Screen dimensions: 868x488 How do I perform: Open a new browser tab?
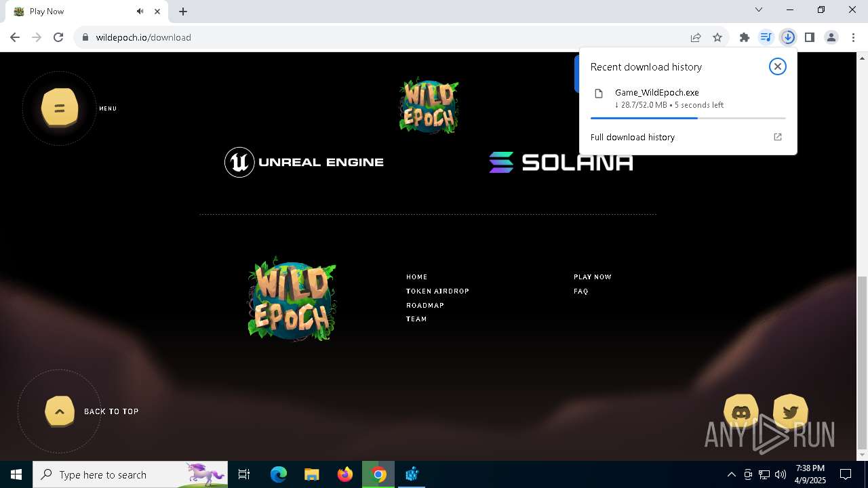(183, 12)
